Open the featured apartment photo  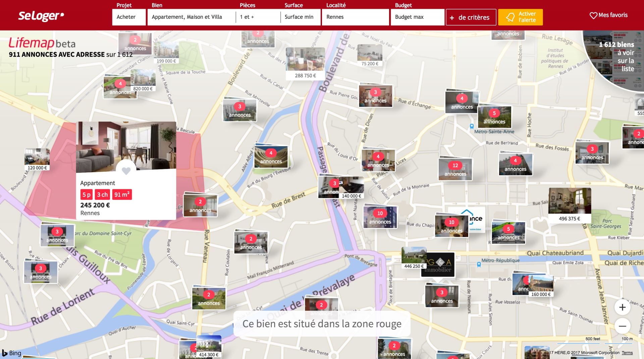(126, 147)
